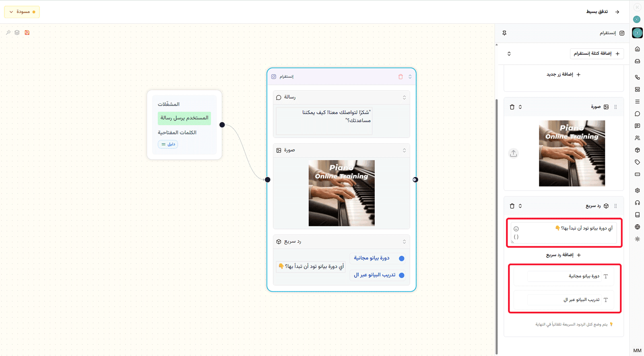The height and width of the screenshot is (356, 644).
Task: Open the settings gear icon in the sidebar
Action: pyautogui.click(x=637, y=191)
